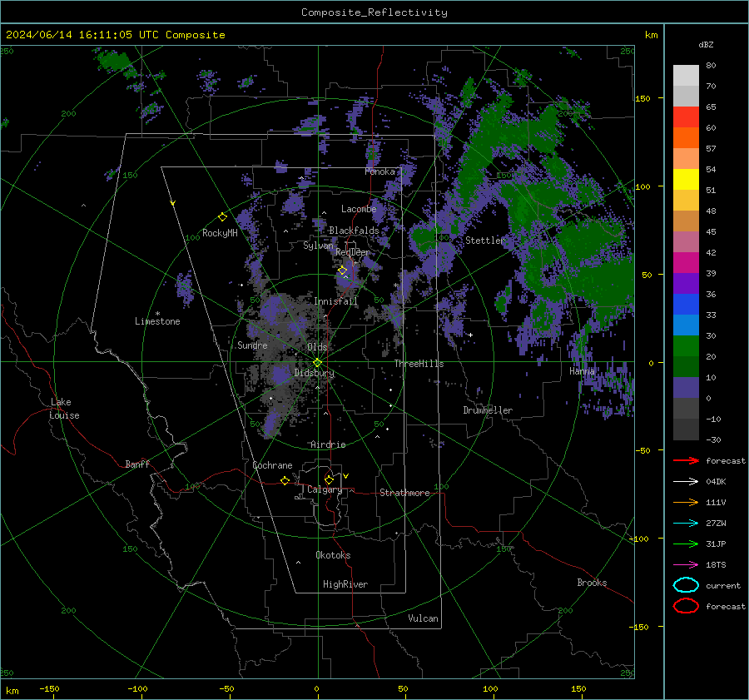Screen dimensions: 749x700
Task: Click the ThreeHills town label
Action: tap(419, 364)
